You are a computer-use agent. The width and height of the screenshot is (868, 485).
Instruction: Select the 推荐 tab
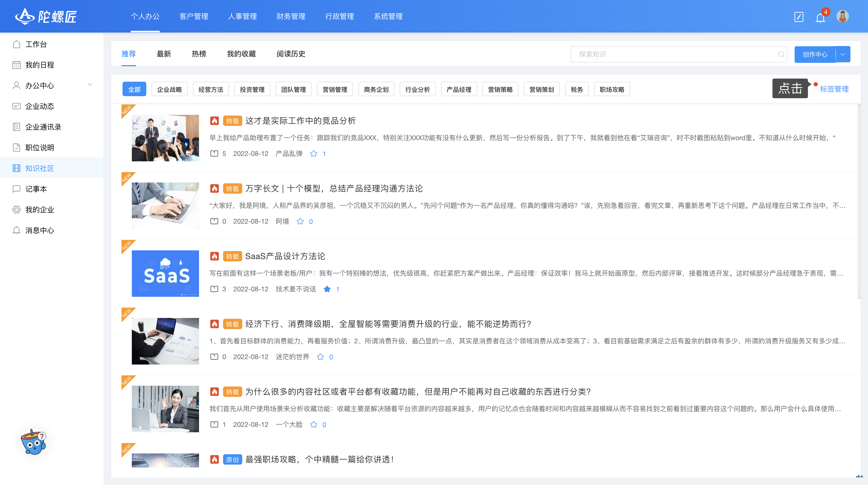[129, 54]
